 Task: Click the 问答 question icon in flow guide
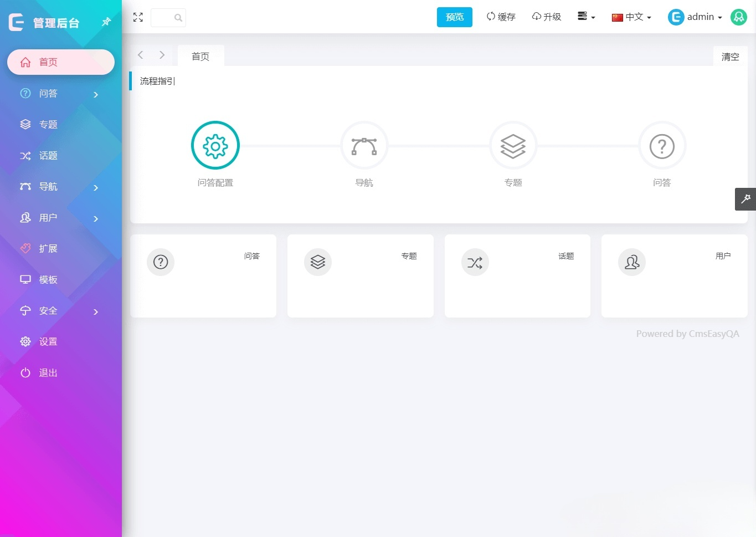point(662,145)
